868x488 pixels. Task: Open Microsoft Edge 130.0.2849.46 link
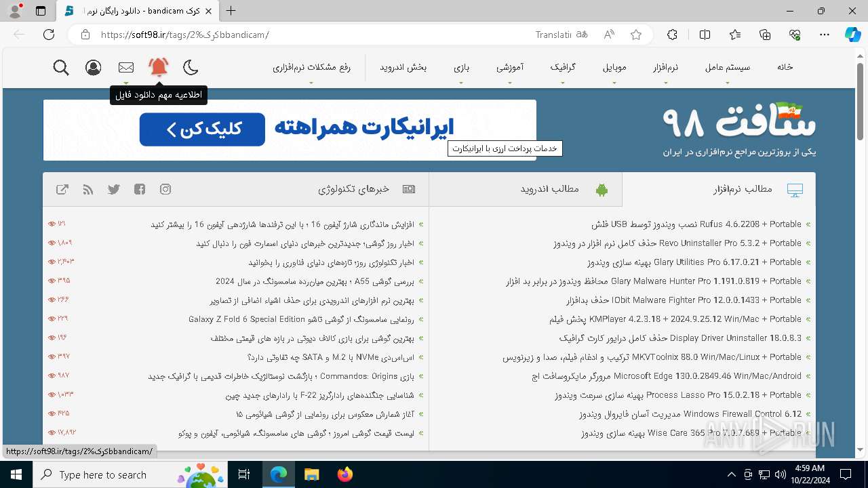(x=667, y=376)
